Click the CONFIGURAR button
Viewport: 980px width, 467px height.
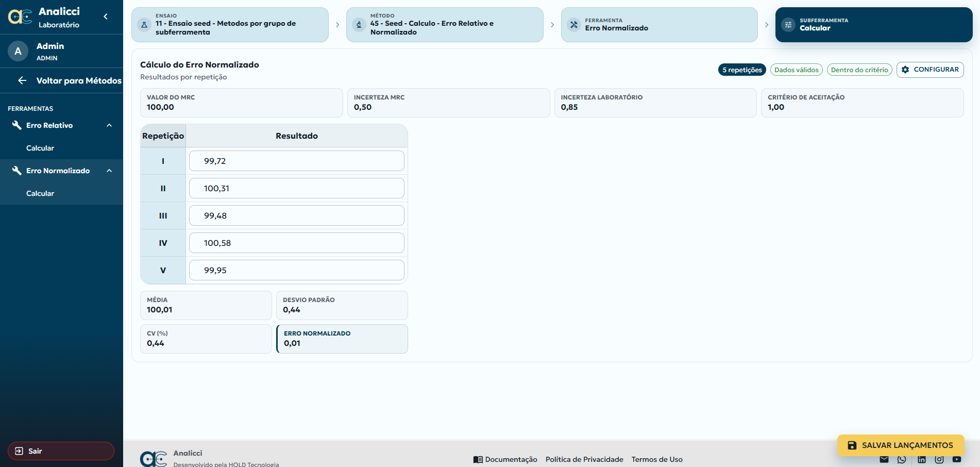click(930, 70)
